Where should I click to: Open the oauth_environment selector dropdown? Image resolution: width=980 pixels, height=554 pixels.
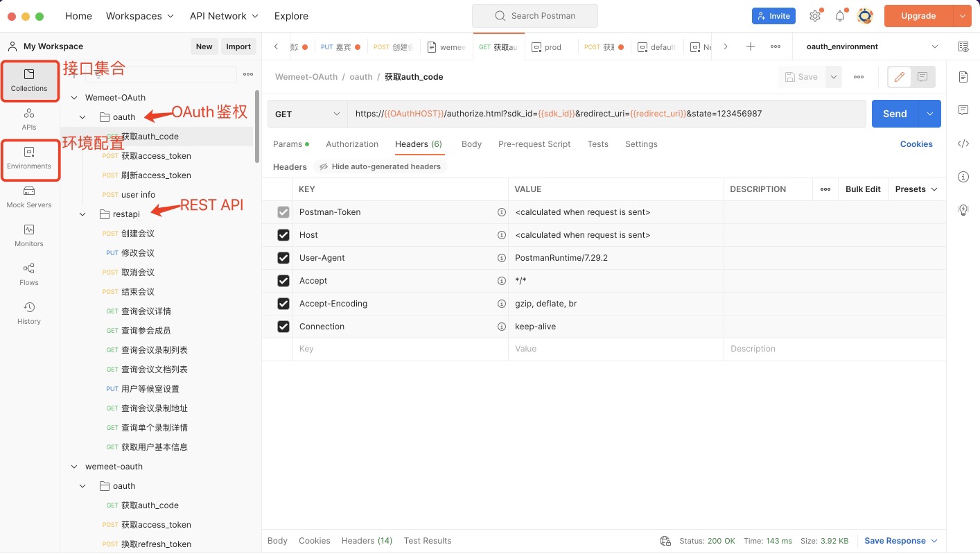tap(872, 46)
